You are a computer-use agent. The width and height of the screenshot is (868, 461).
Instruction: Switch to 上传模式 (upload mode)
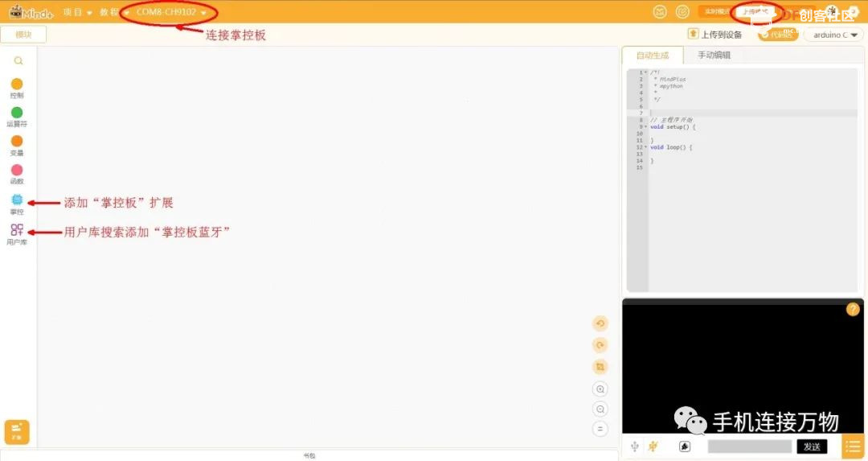click(x=755, y=11)
